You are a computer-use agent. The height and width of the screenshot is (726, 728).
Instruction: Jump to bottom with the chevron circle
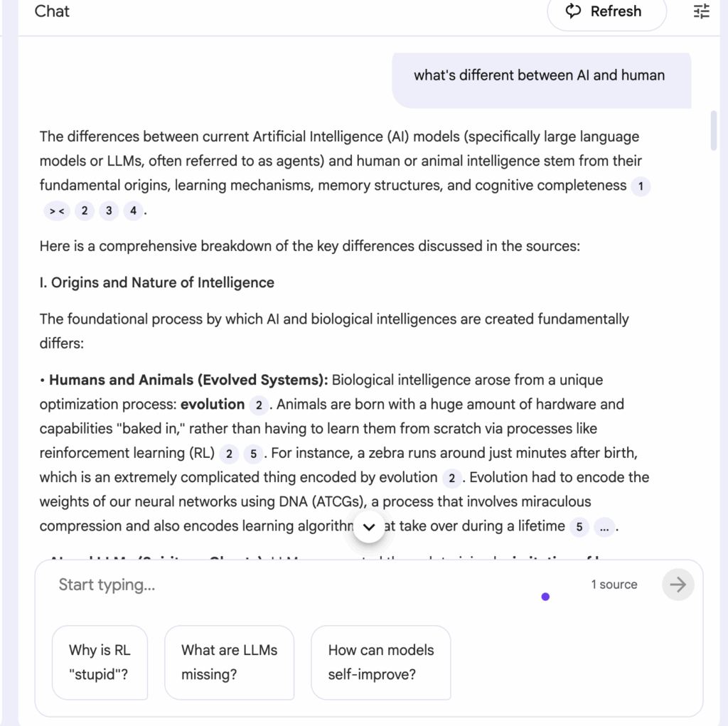pos(369,528)
